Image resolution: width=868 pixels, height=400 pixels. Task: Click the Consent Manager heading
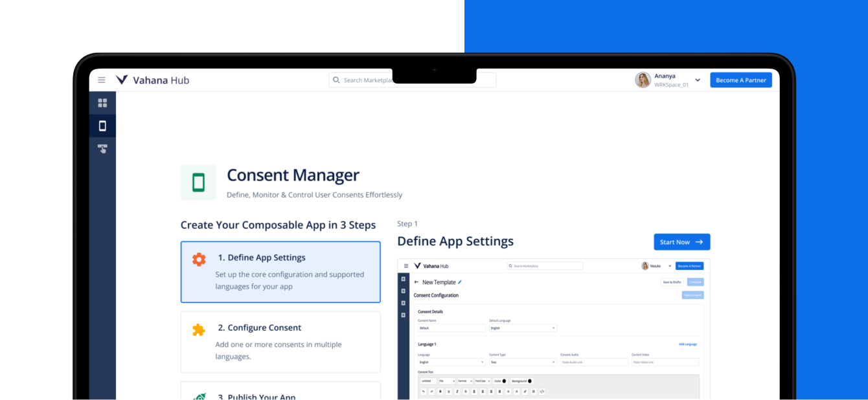[x=293, y=175]
